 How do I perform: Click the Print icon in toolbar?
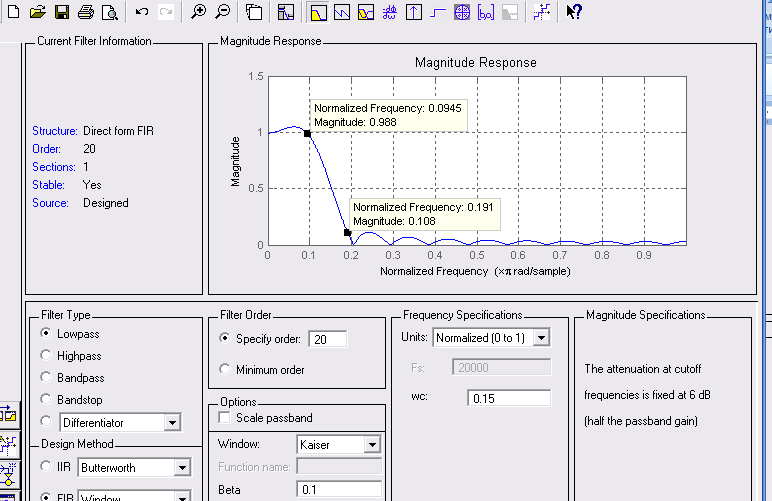(86, 12)
